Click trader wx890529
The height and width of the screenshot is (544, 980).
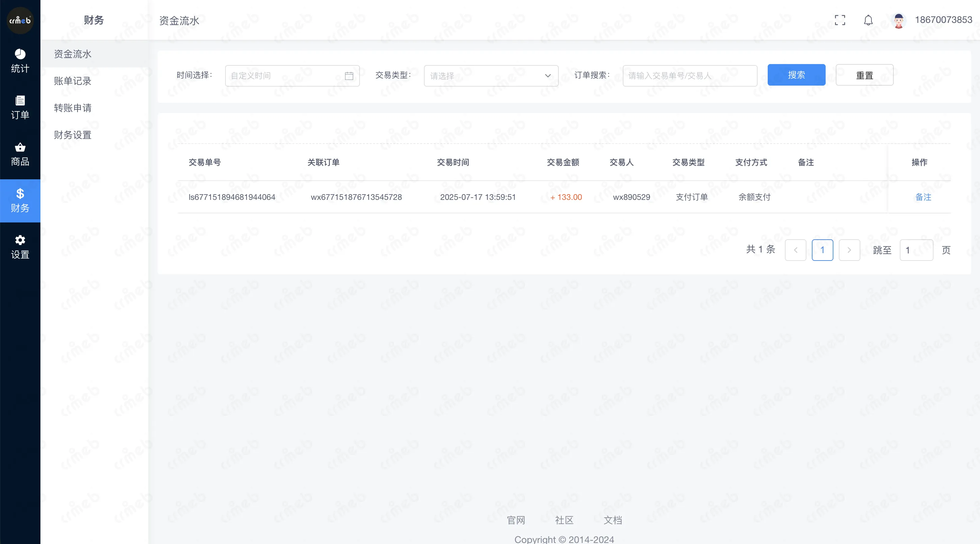tap(632, 197)
